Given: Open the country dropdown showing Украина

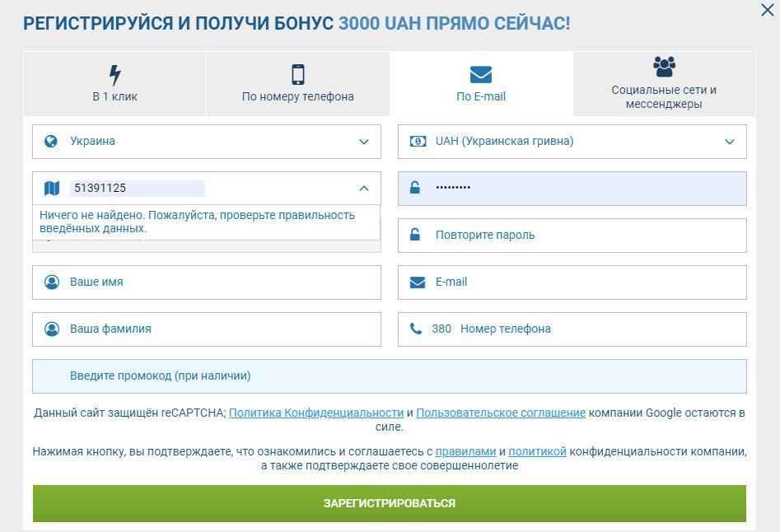Looking at the screenshot, I should point(207,142).
